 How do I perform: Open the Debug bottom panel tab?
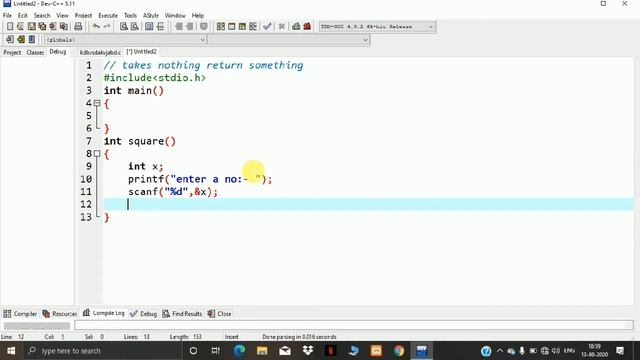pyautogui.click(x=144, y=313)
